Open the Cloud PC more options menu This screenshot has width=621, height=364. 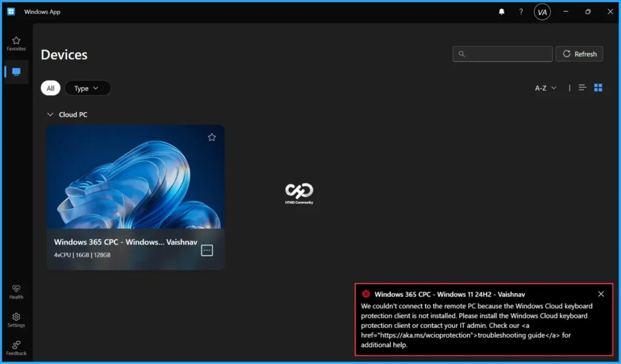(x=207, y=250)
